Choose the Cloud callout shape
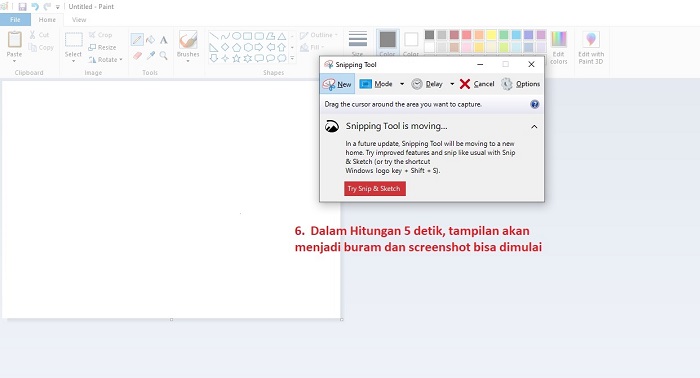This screenshot has height=378, width=700. click(x=282, y=58)
